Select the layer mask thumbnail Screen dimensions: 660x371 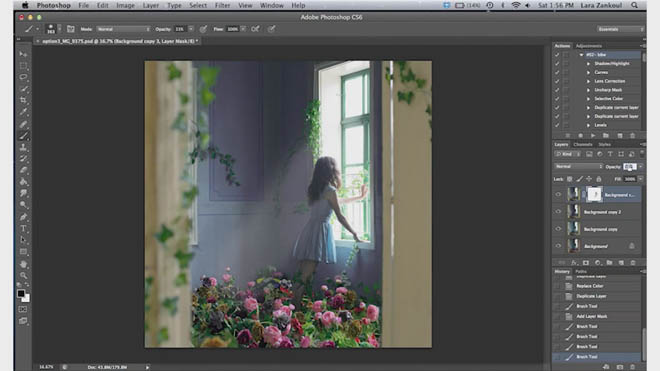pyautogui.click(x=594, y=194)
